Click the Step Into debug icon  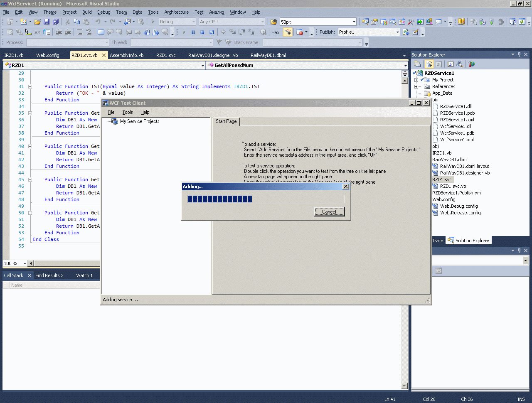point(233,32)
